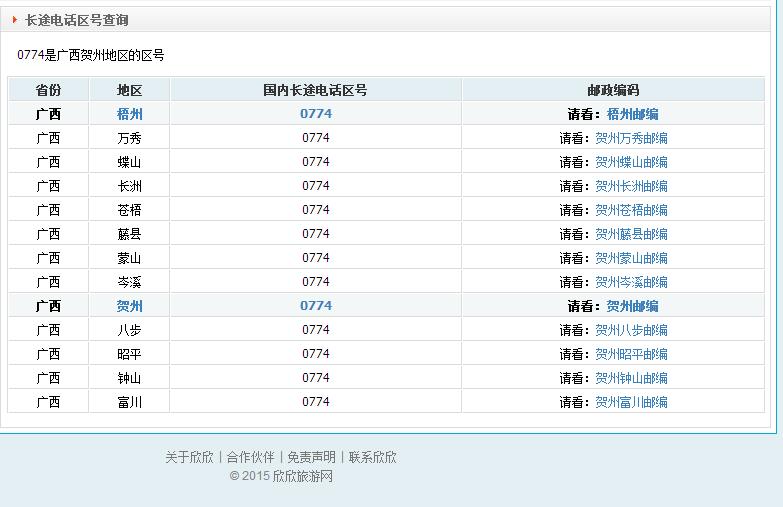Open the 贺州昭平邮编 link

pos(631,354)
